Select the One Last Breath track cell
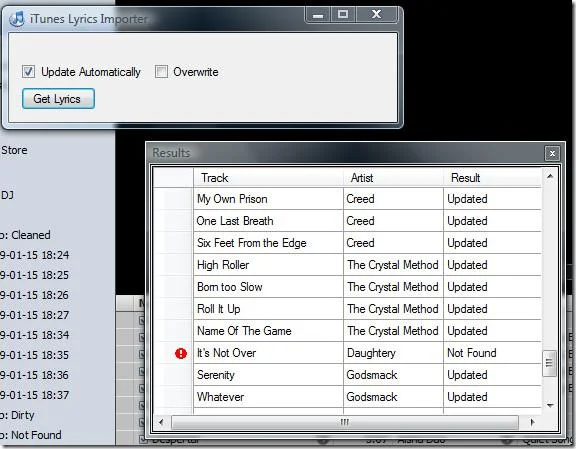The width and height of the screenshot is (576, 449). tap(268, 221)
